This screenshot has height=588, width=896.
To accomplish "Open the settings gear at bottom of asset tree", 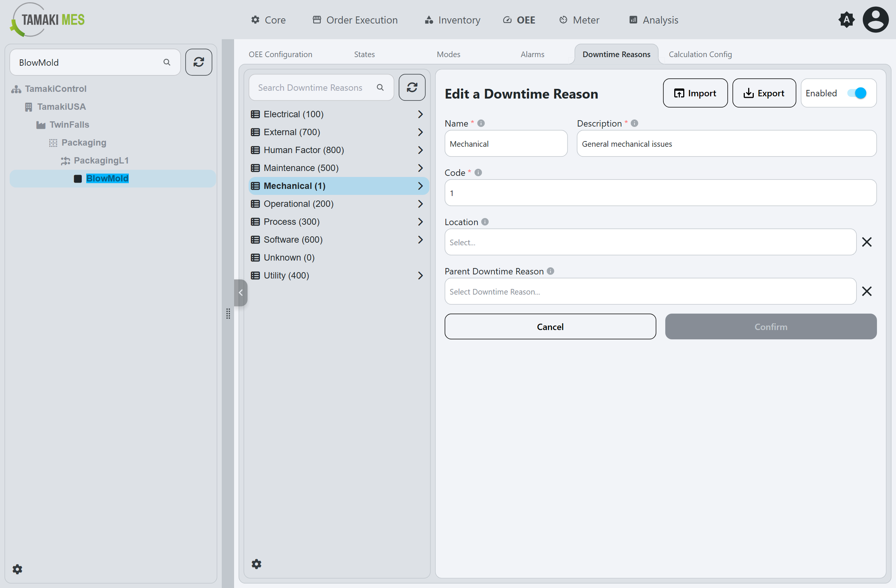I will 17,569.
